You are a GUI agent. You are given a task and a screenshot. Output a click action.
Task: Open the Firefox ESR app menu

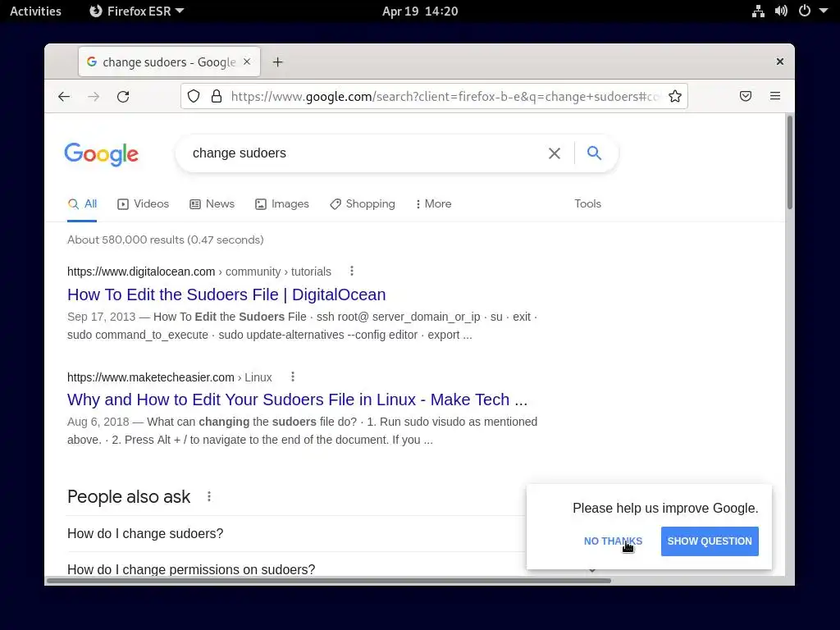point(137,11)
